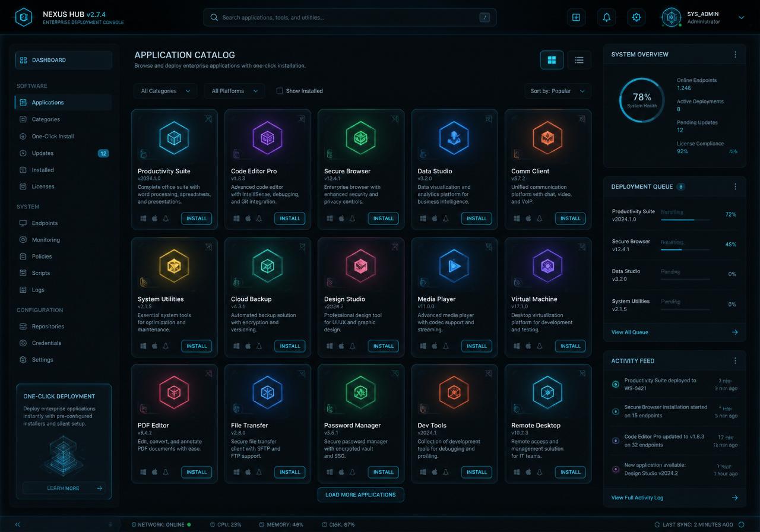
Task: Open the notifications bell icon
Action: point(606,17)
